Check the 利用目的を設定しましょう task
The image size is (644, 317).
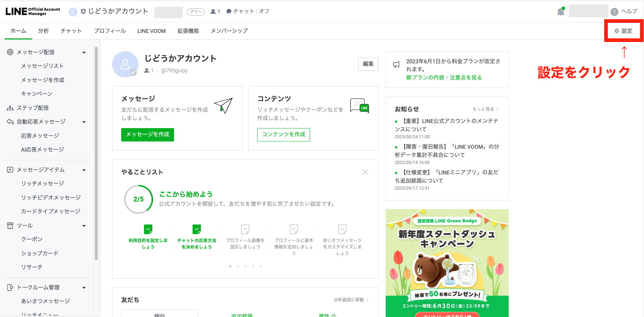pyautogui.click(x=148, y=229)
